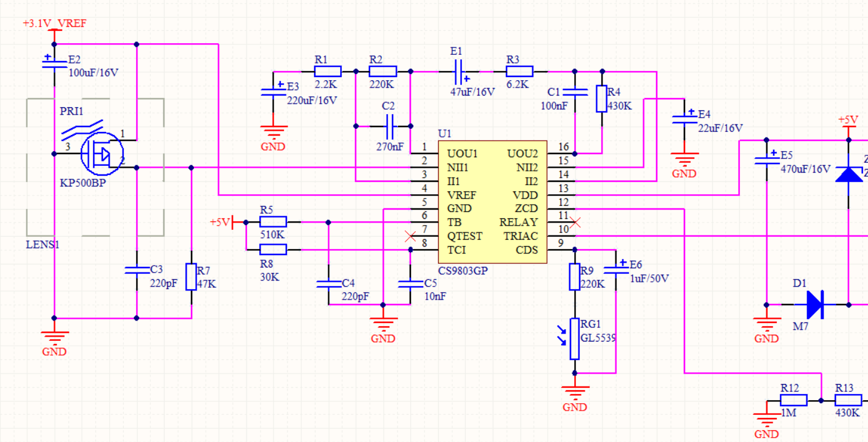
Task: Select the C4 capacitor symbol
Action: [328, 284]
